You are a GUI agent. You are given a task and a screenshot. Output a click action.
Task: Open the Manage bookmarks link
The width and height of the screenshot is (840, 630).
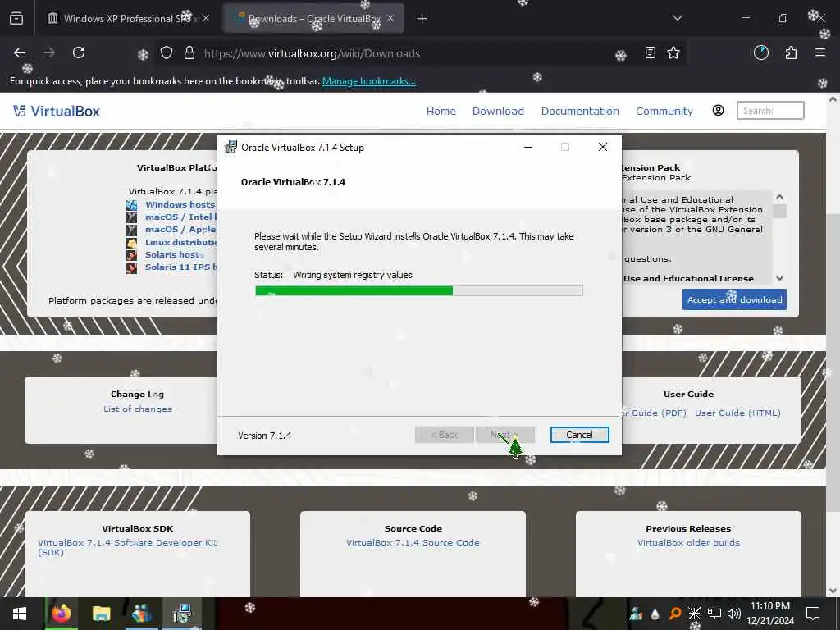pos(368,81)
